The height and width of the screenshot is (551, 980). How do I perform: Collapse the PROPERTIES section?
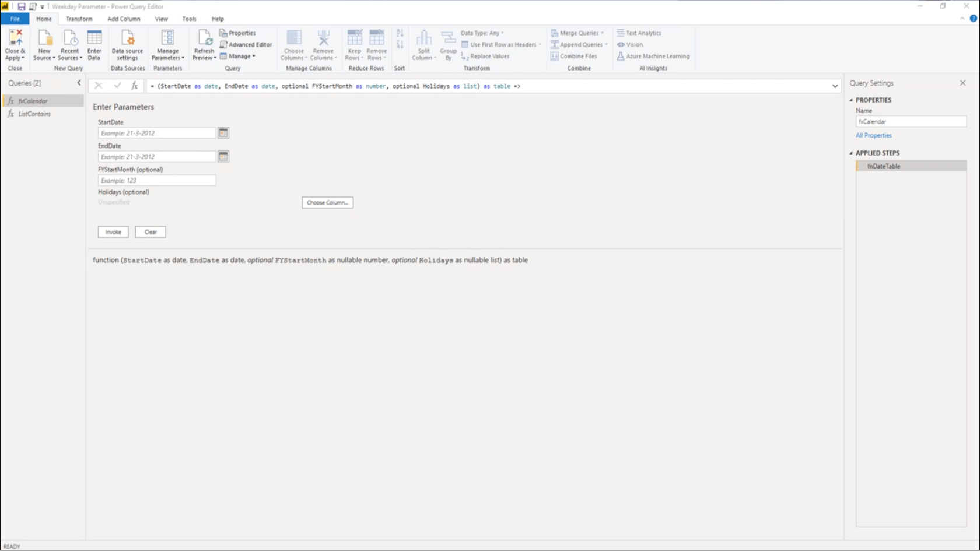pos(851,100)
